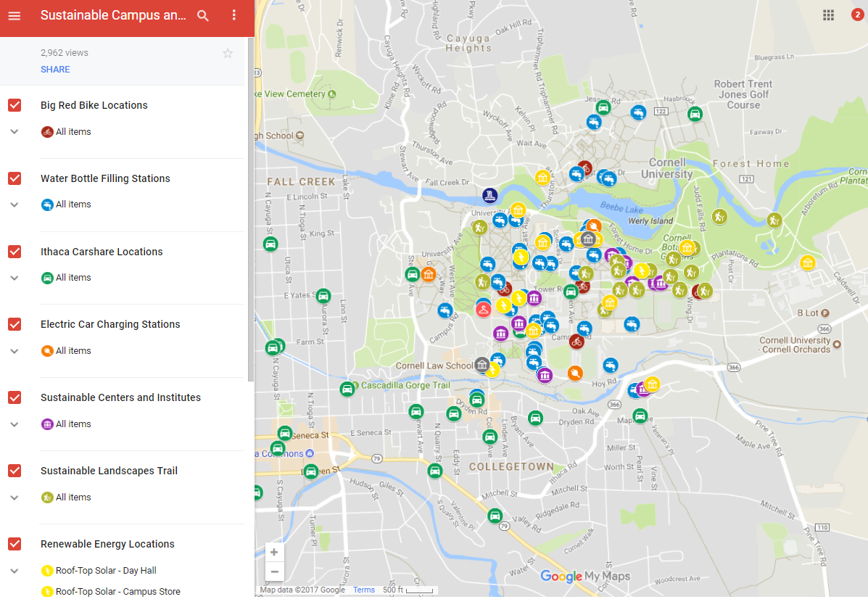Click the Beebe Lake label
This screenshot has width=868, height=615.
coord(621,208)
